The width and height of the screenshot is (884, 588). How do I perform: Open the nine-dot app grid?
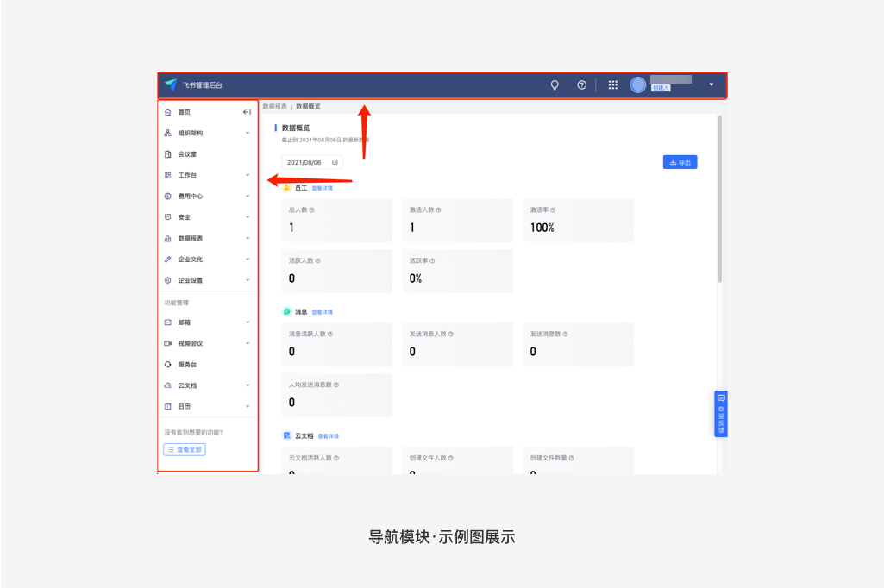[613, 85]
